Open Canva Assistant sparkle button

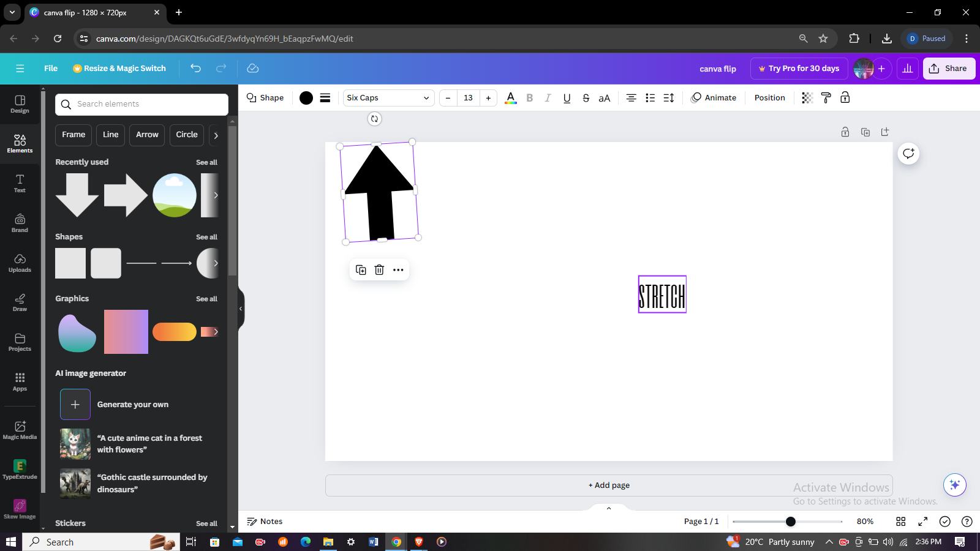(955, 485)
